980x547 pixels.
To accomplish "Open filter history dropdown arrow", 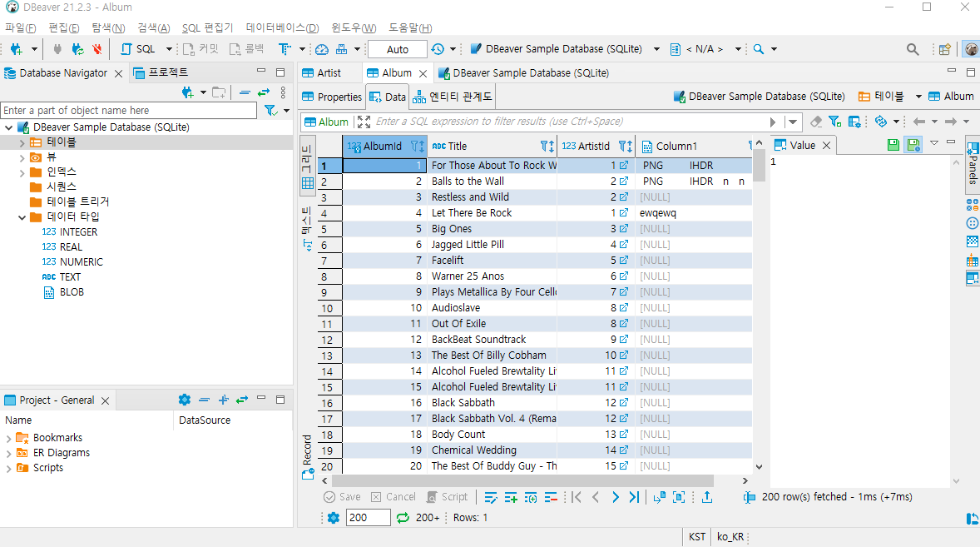I will click(793, 122).
